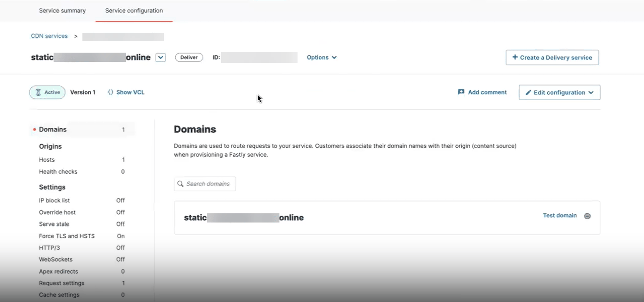644x302 pixels.
Task: Go to CDN services breadcrumb link
Action: tap(49, 36)
